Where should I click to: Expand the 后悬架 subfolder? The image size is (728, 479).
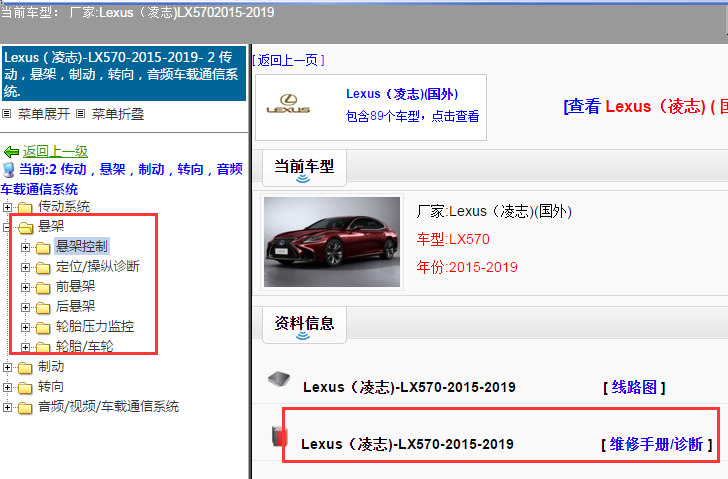(x=26, y=307)
